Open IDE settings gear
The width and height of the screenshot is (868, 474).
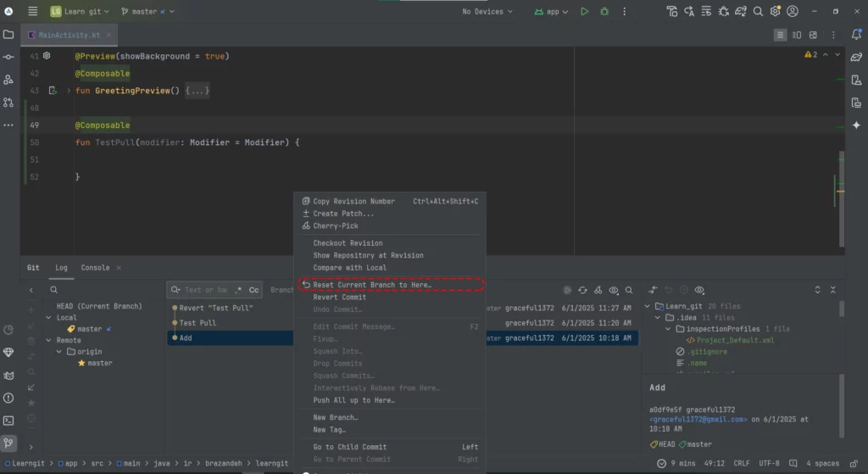coord(775,11)
